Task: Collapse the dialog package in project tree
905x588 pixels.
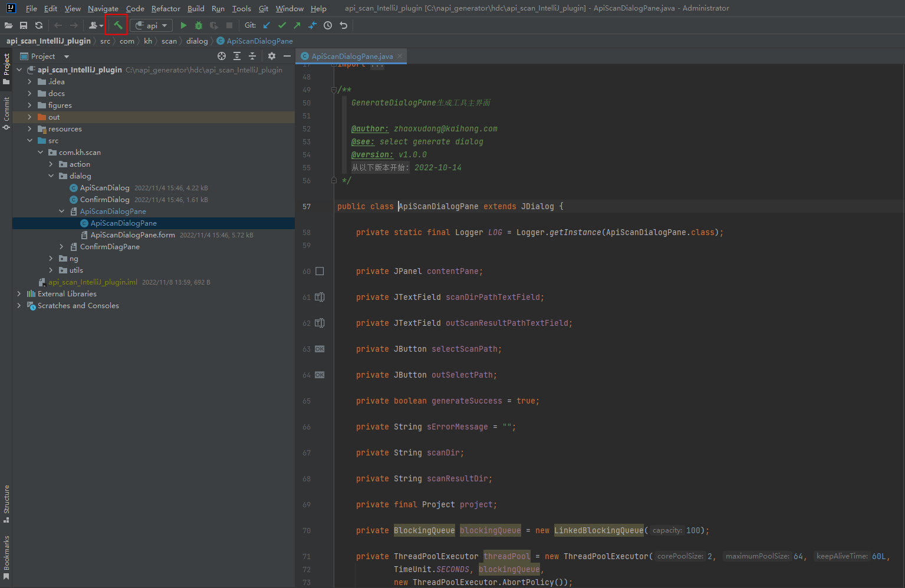Action: tap(51, 176)
